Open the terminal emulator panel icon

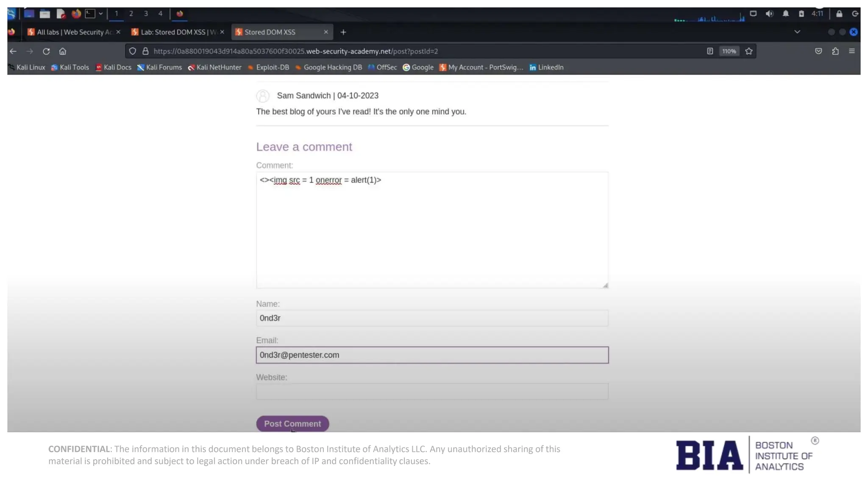pyautogui.click(x=90, y=14)
